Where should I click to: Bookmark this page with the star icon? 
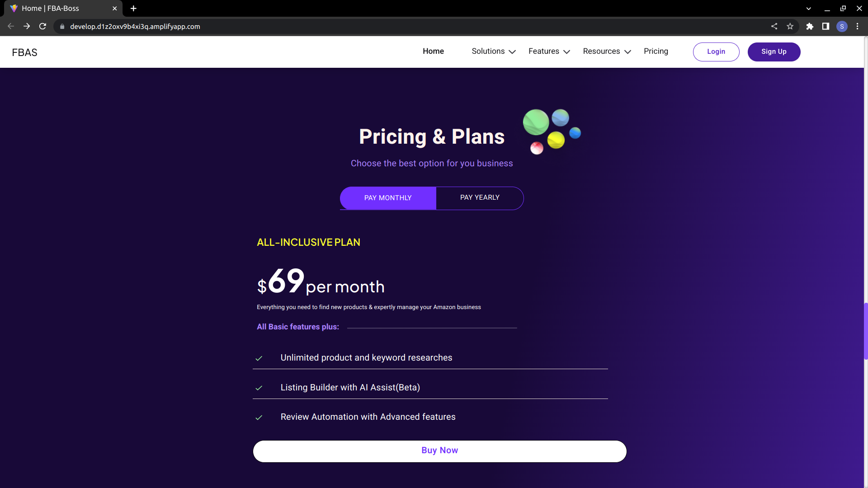pos(790,26)
